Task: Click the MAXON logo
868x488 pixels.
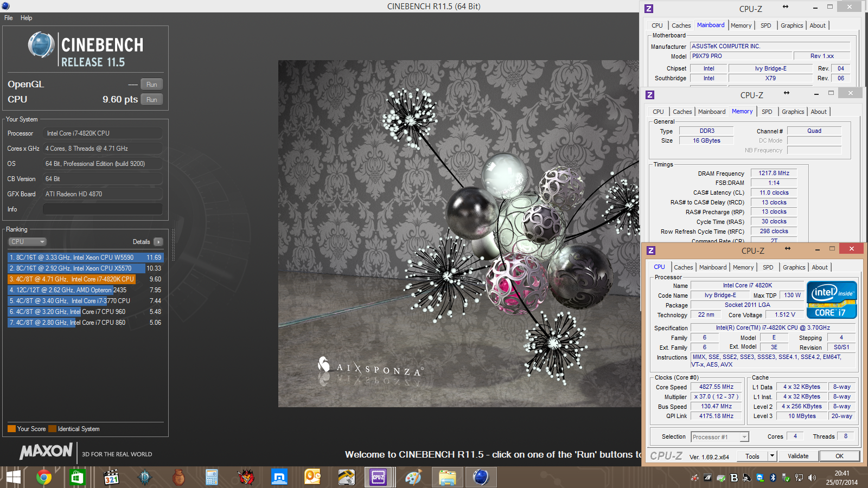Action: [46, 451]
